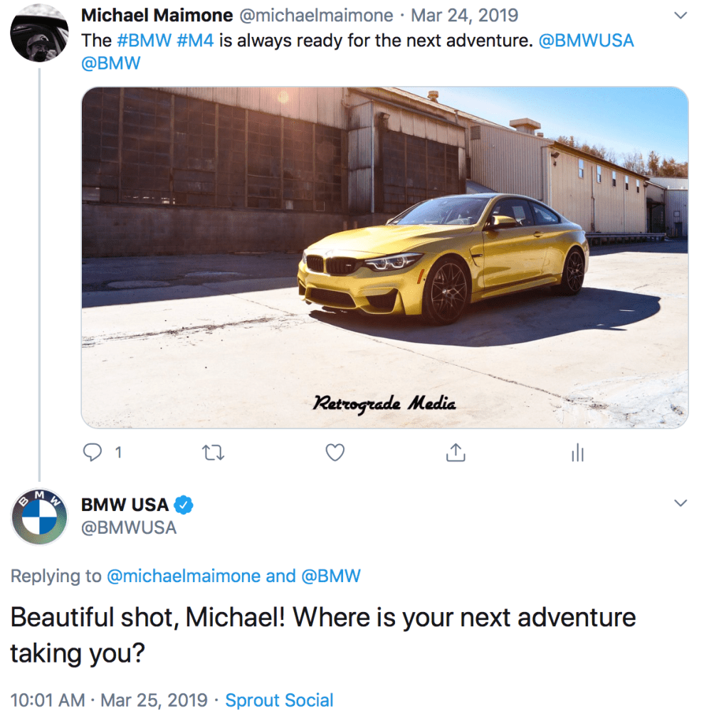Click the blue verified badge
The height and width of the screenshot is (728, 704).
(185, 505)
